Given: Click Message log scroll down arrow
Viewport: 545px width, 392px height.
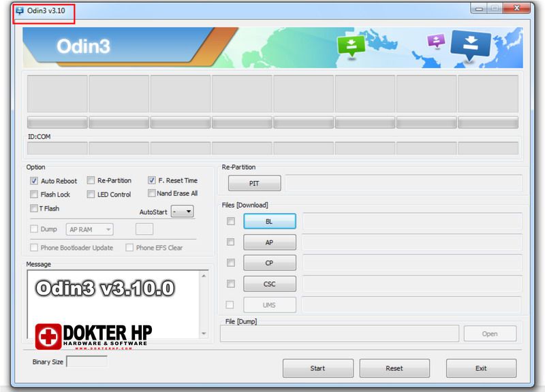Looking at the screenshot, I should click(x=204, y=333).
